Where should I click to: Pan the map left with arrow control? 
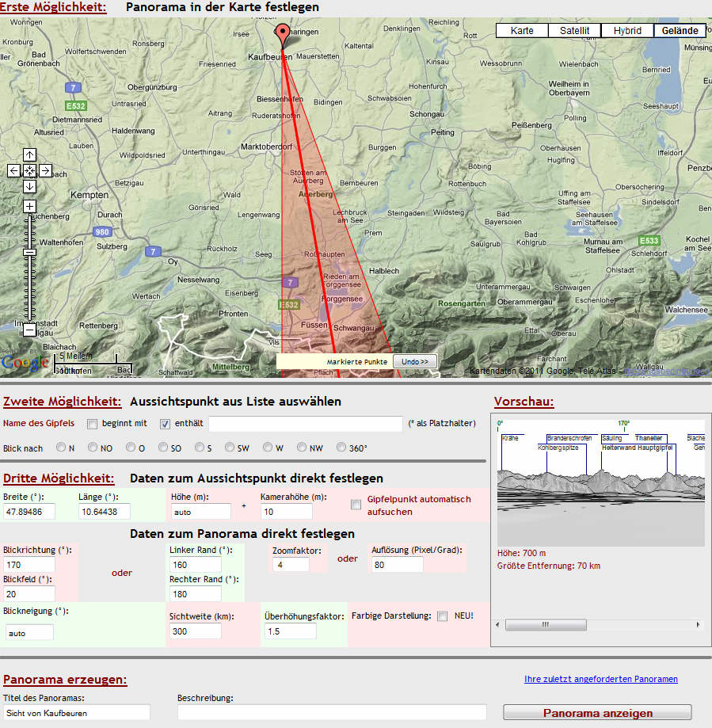pos(14,170)
